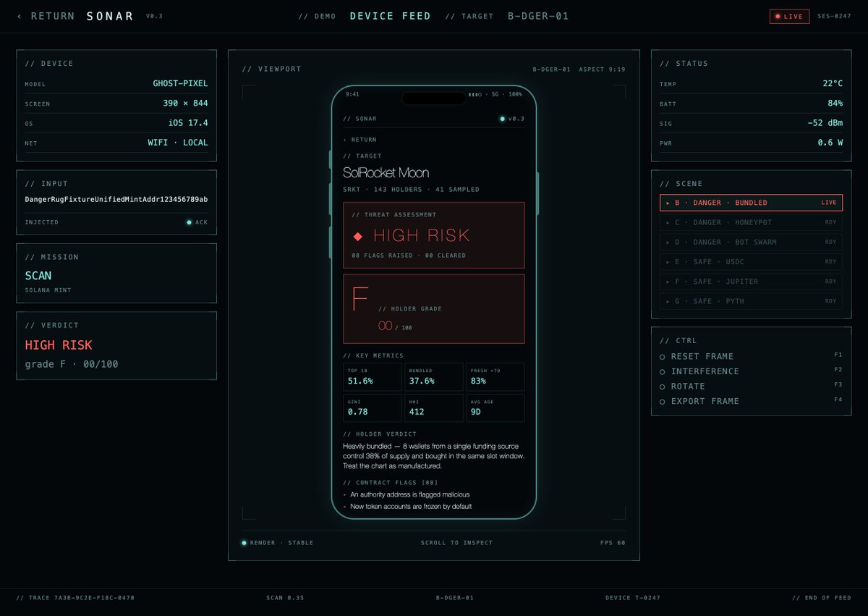Click FPS 60 readout in viewport
The width and height of the screenshot is (868, 616).
[x=612, y=542]
